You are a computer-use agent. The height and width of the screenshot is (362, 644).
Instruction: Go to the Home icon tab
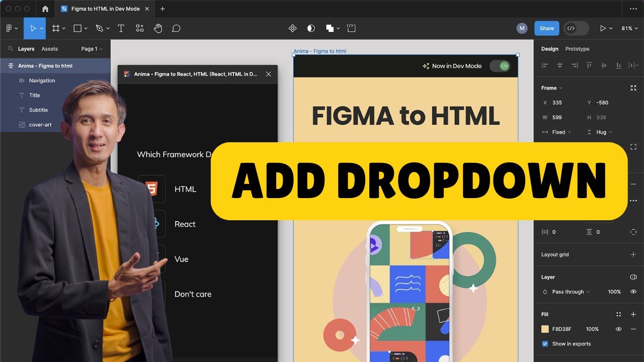click(46, 9)
